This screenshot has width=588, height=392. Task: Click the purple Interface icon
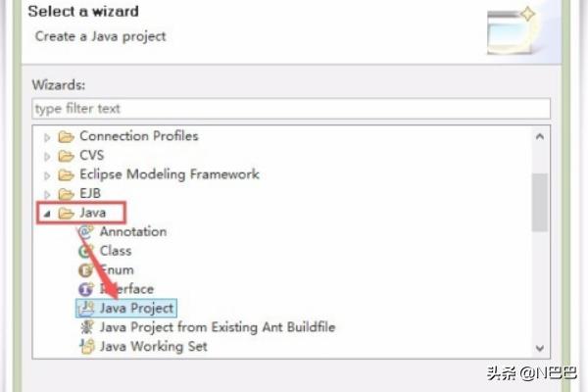pyautogui.click(x=86, y=289)
